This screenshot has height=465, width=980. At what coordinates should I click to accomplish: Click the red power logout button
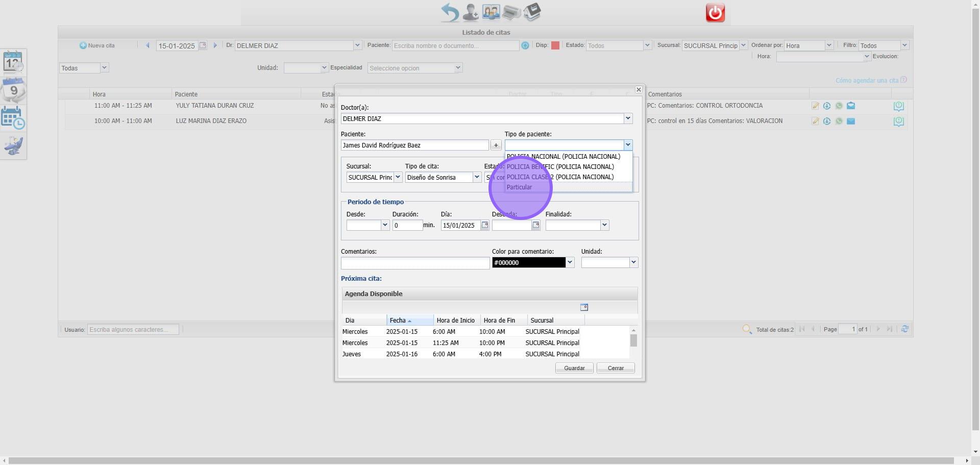pyautogui.click(x=715, y=13)
